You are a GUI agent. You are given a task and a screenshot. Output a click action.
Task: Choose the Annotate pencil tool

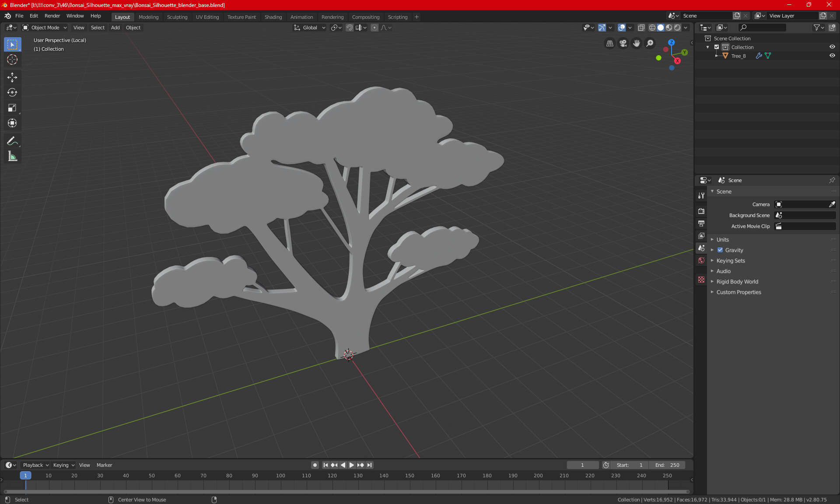(12, 141)
